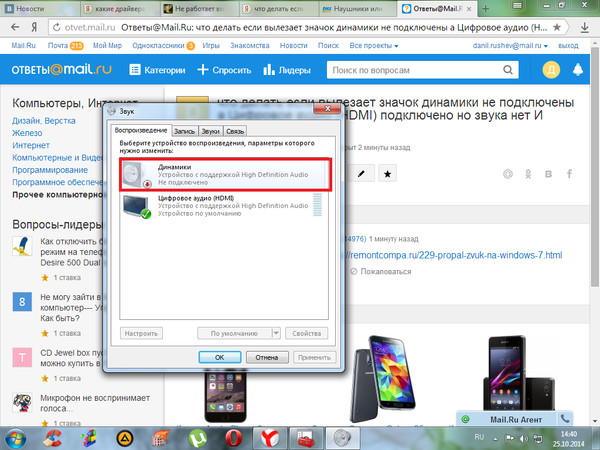Switch to "Не работает" browser tab

199,8
